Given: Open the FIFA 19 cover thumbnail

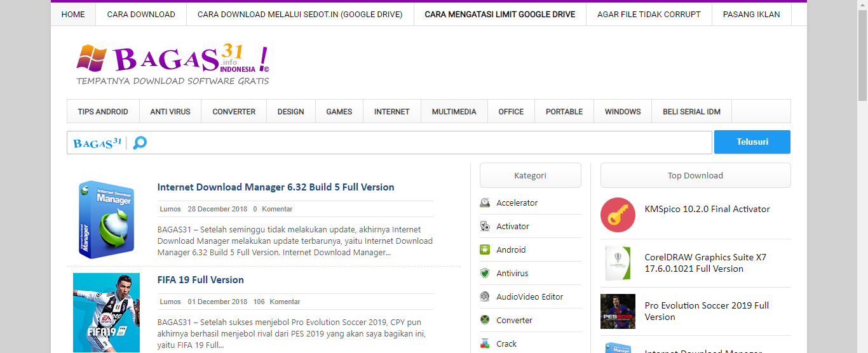Looking at the screenshot, I should 106,313.
